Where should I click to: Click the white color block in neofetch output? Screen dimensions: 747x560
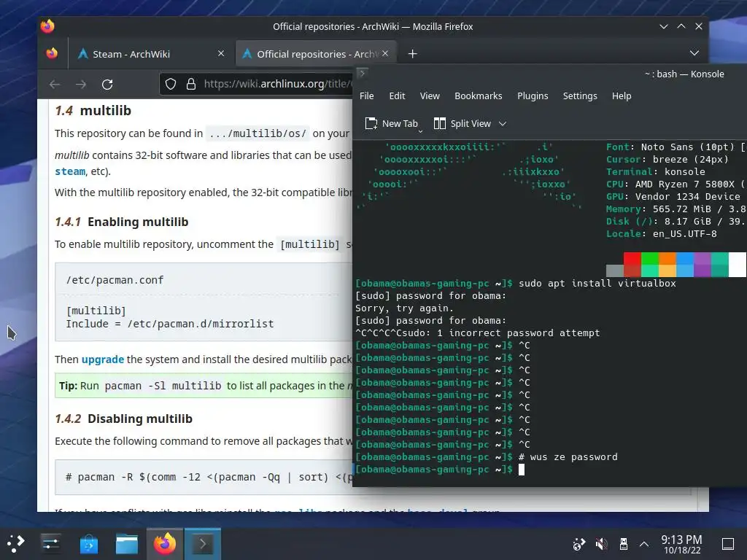(737, 264)
